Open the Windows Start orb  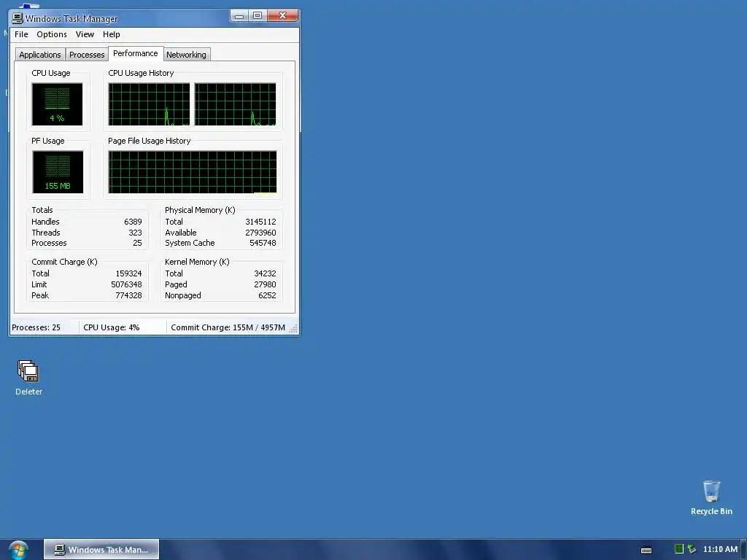[18, 550]
